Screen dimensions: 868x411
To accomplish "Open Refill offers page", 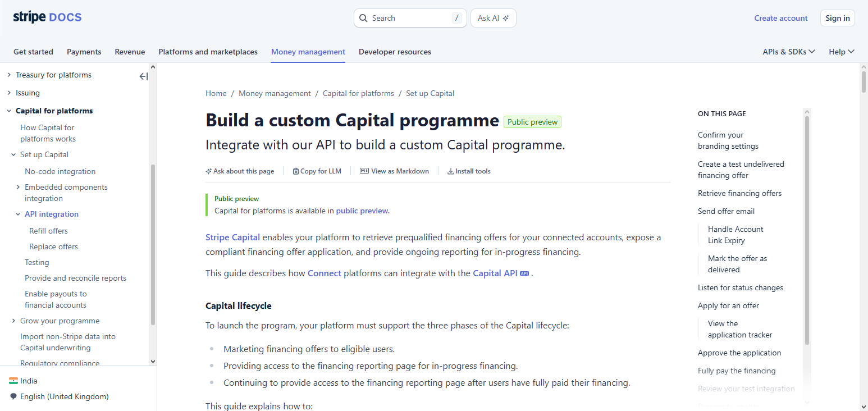I will point(48,231).
